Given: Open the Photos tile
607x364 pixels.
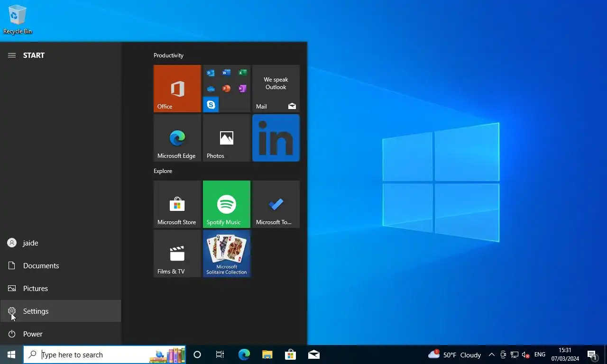Looking at the screenshot, I should pos(227,138).
